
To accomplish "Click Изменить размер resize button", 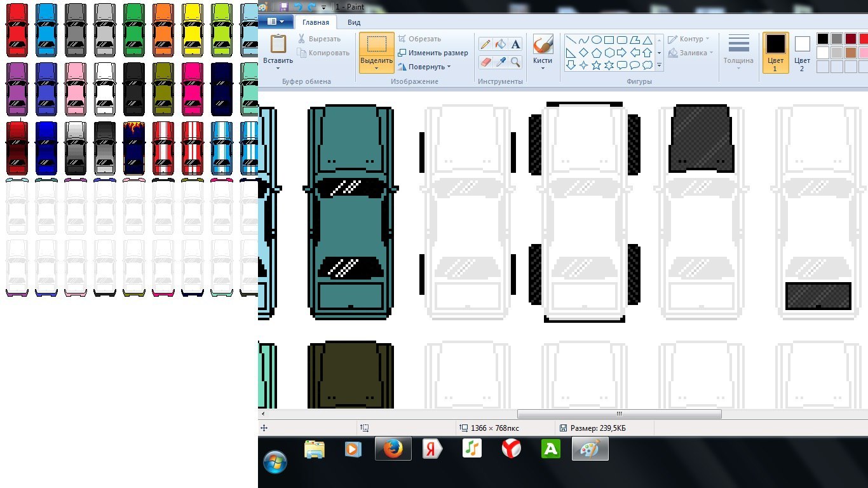I will coord(433,53).
